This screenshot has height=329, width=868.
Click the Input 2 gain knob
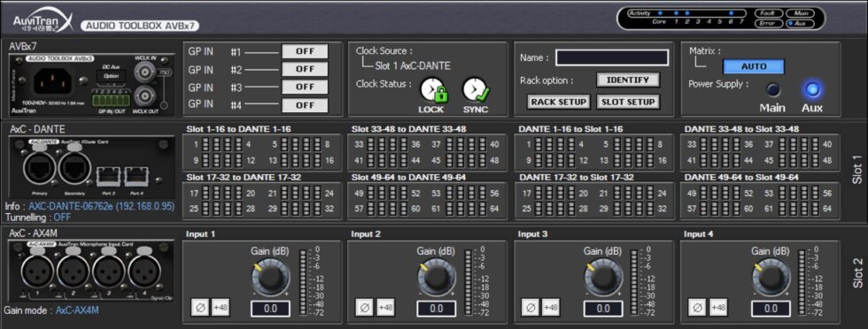click(x=436, y=278)
